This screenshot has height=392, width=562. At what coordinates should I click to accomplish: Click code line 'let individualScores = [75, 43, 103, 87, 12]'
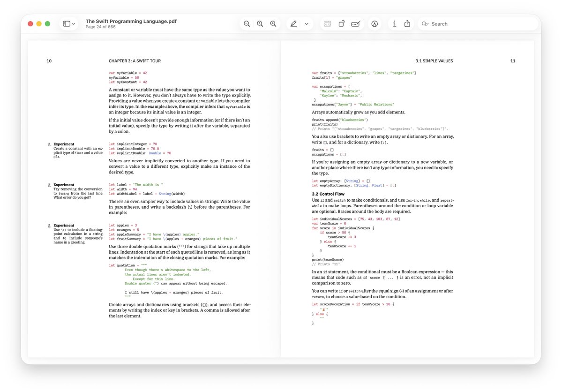pos(356,219)
